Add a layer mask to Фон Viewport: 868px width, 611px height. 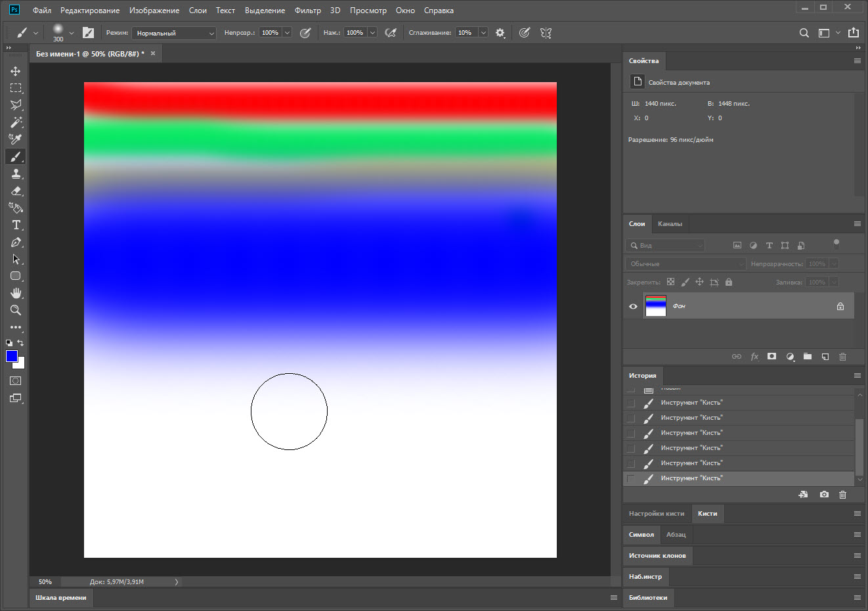click(772, 357)
